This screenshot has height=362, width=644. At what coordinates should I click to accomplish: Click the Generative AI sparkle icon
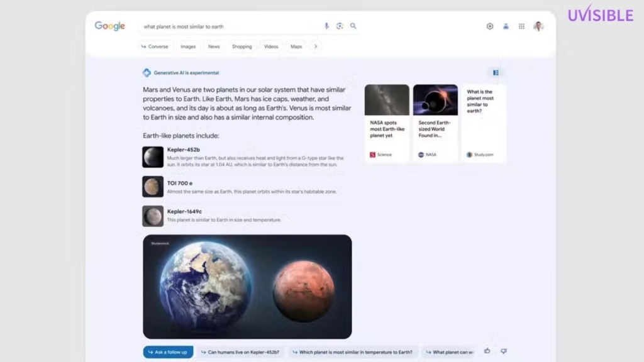(147, 73)
